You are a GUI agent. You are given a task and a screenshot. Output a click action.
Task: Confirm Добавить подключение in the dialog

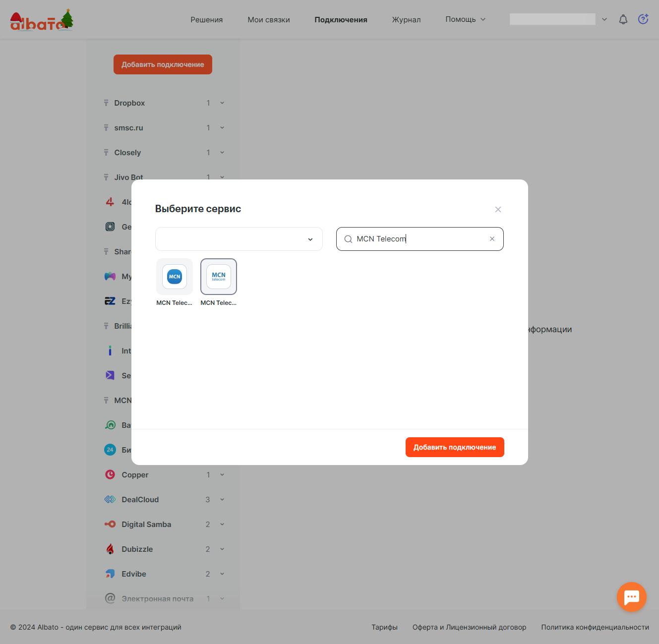coord(455,447)
